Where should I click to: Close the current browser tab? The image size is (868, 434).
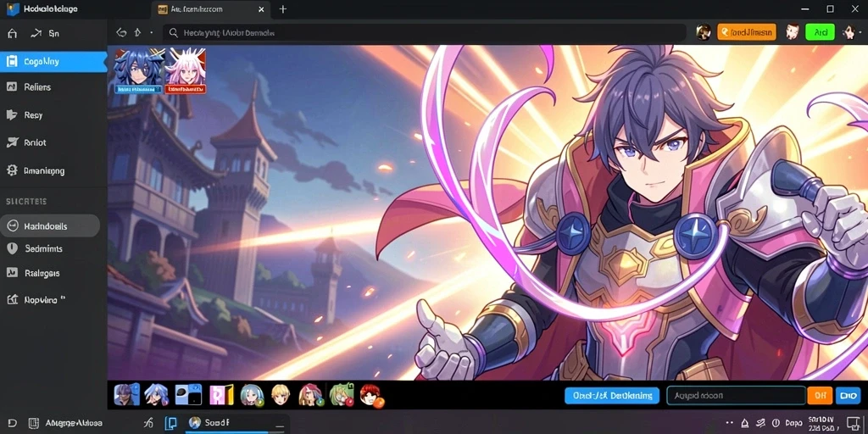tap(261, 9)
